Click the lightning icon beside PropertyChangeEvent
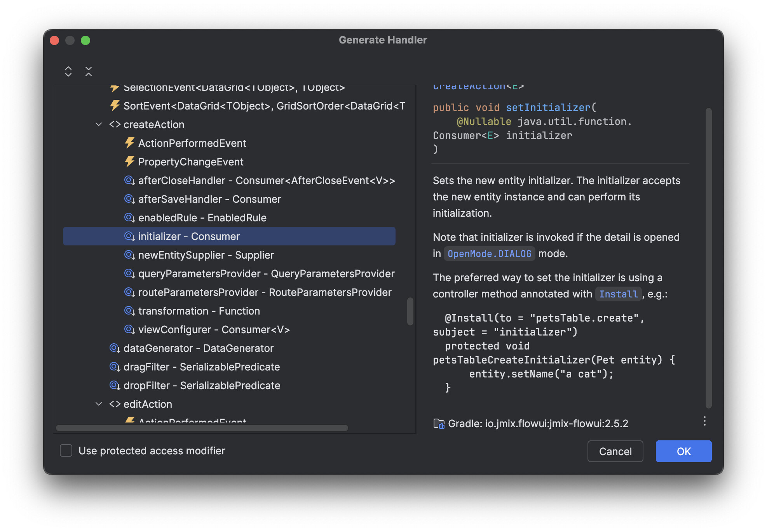The image size is (767, 532). (129, 162)
